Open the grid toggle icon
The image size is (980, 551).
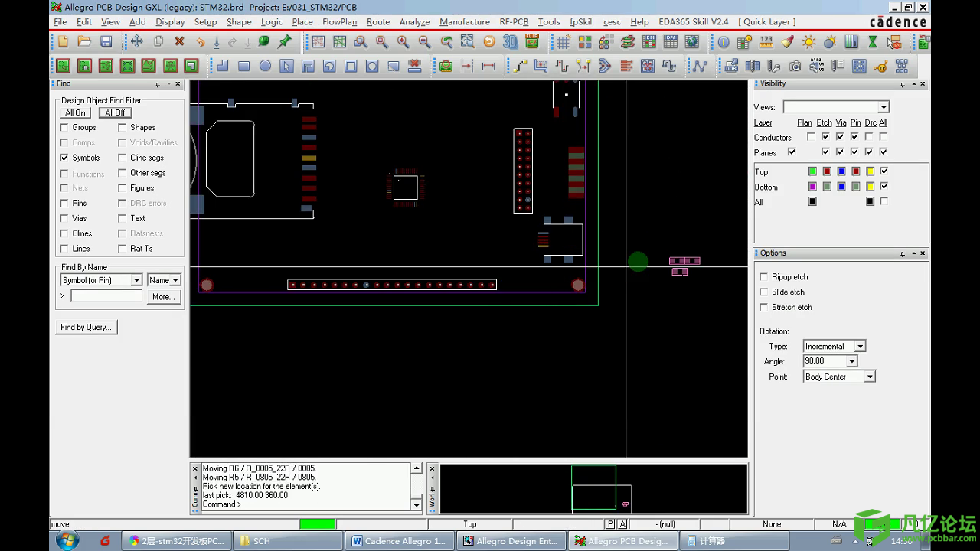[x=563, y=42]
